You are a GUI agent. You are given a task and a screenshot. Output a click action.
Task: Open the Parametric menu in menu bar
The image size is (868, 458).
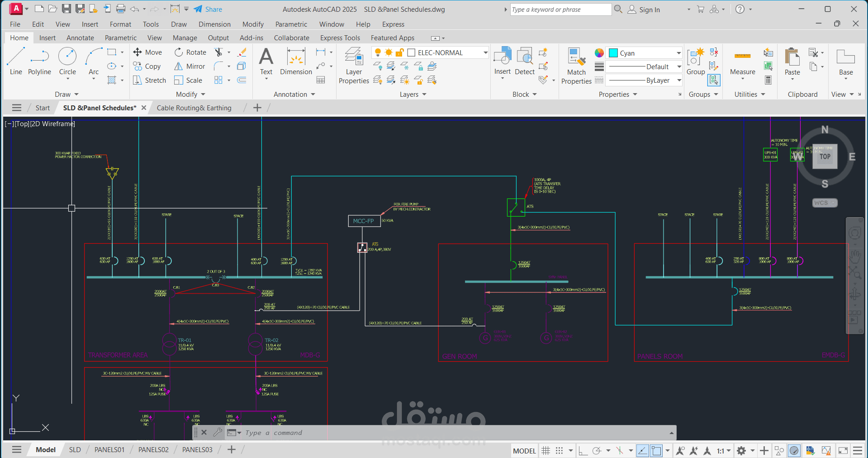coord(291,24)
